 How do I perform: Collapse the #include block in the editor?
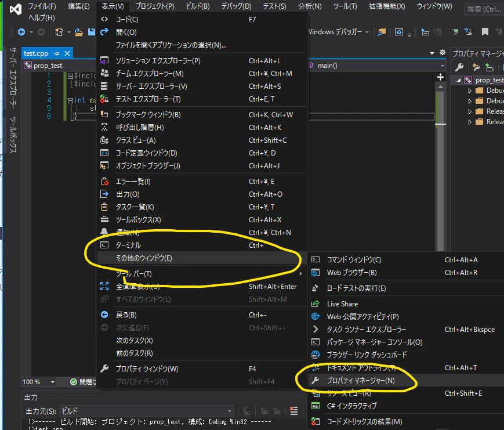tap(70, 76)
